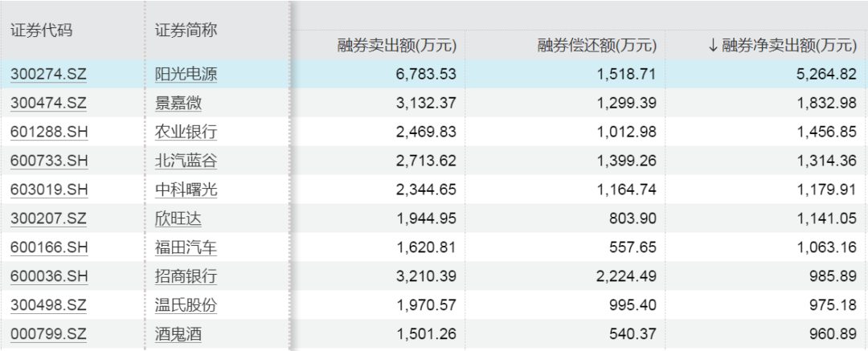Select the cell showing 557.65
Screen dimensions: 868x351
565,247
